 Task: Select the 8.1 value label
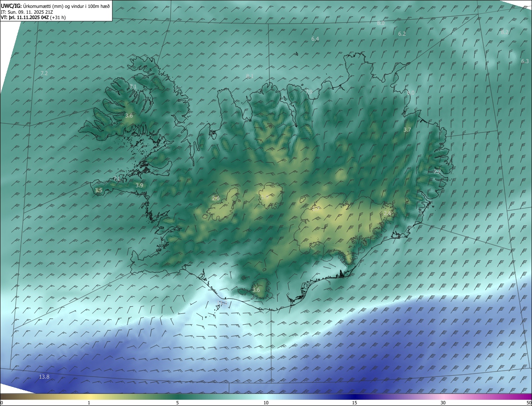pos(250,76)
